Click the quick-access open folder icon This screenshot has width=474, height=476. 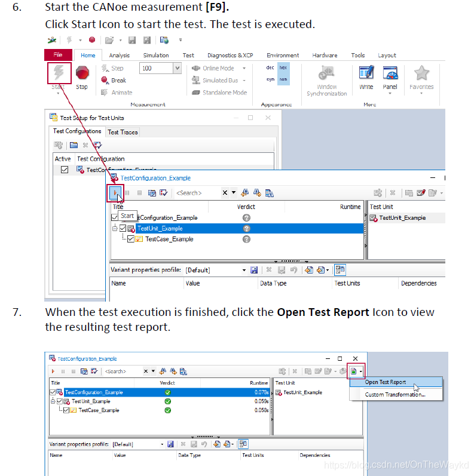(109, 40)
